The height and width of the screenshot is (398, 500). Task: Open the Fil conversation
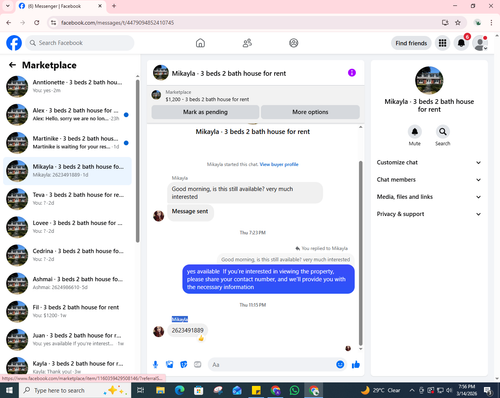pyautogui.click(x=67, y=311)
